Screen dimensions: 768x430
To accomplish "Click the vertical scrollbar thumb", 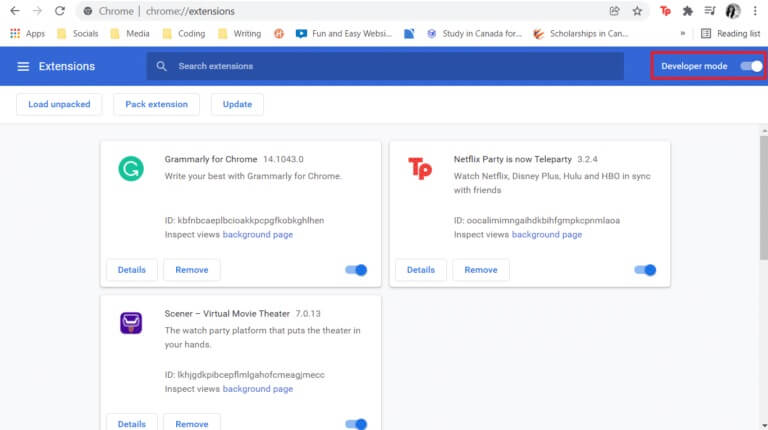I will click(764, 198).
